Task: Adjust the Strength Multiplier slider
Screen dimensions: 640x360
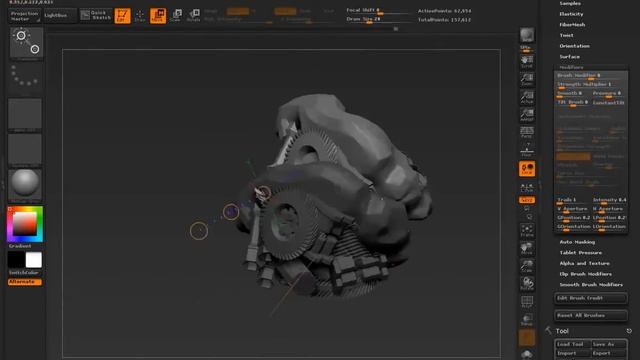Action: coord(591,85)
